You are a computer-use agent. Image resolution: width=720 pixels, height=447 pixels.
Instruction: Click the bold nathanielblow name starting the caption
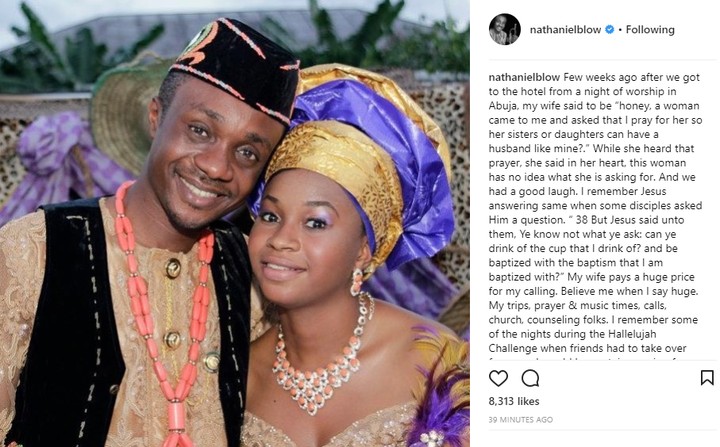[x=524, y=77]
